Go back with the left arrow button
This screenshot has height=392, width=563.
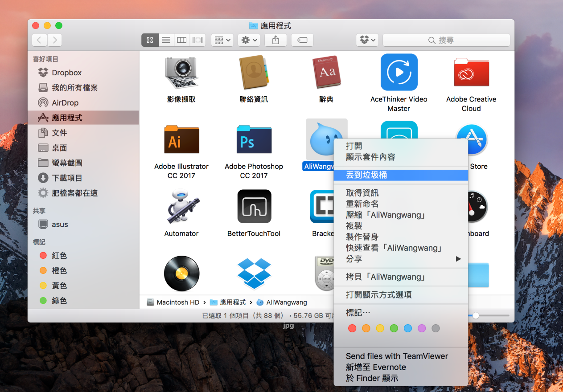(40, 40)
